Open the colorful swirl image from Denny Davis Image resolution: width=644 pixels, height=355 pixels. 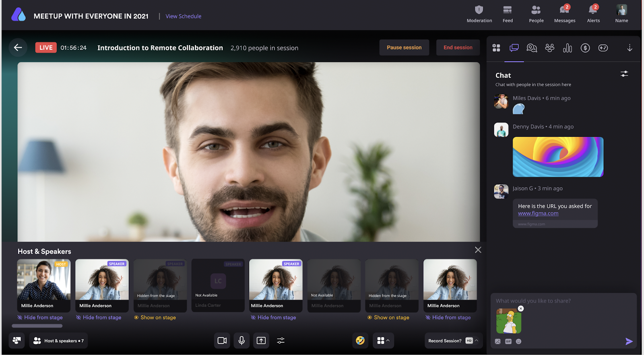click(558, 157)
